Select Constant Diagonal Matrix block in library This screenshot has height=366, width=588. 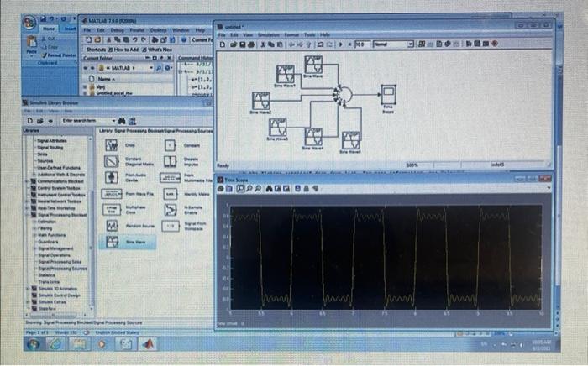[112, 161]
